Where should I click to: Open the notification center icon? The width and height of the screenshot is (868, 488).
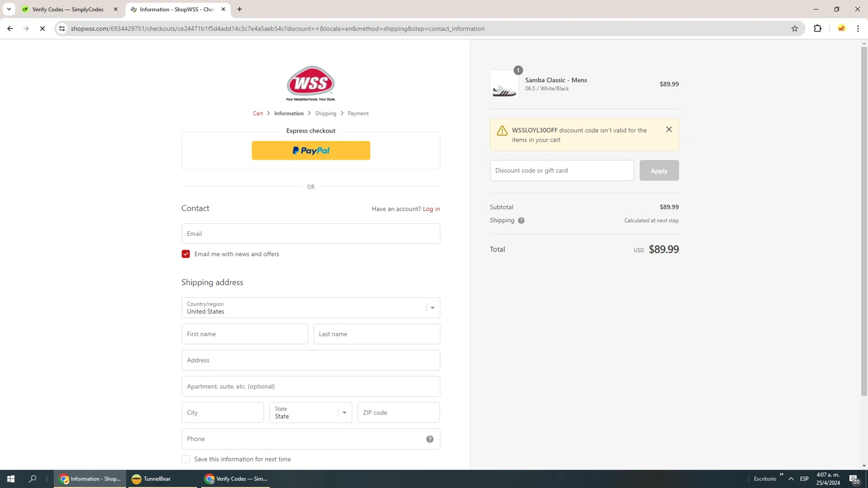pyautogui.click(x=855, y=479)
